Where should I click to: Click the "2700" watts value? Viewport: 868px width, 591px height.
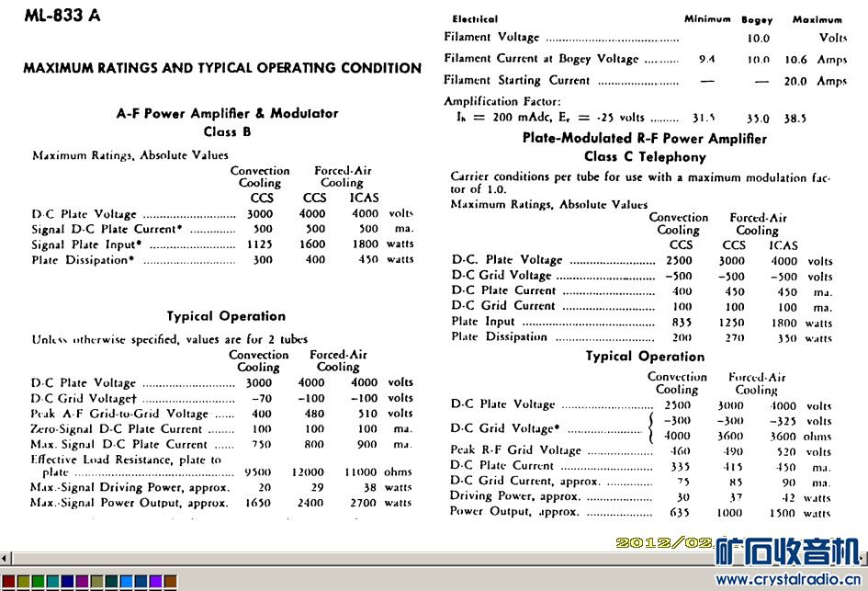363,503
